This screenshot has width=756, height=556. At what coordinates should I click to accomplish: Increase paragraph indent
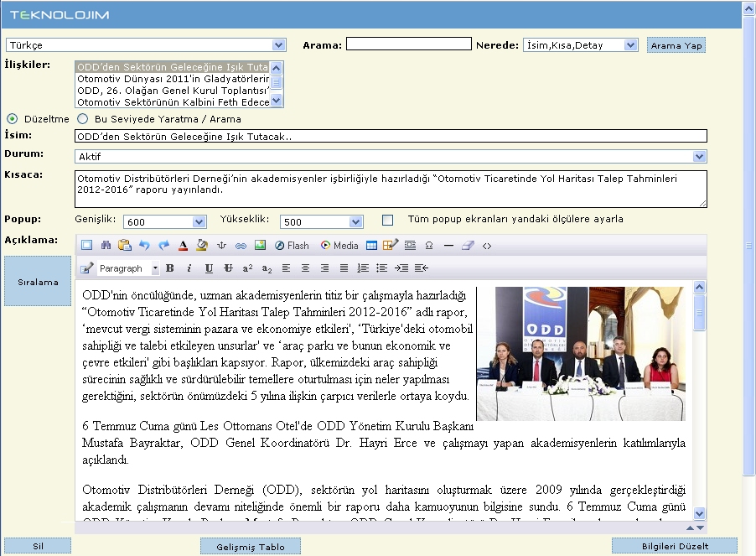(x=401, y=268)
